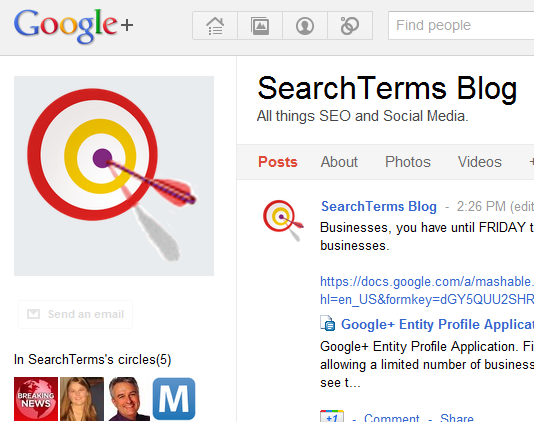Click the +1 button under the post

click(x=332, y=416)
